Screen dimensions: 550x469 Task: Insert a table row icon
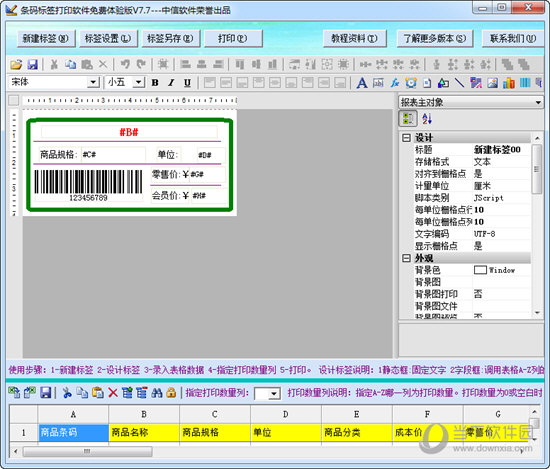click(x=127, y=393)
